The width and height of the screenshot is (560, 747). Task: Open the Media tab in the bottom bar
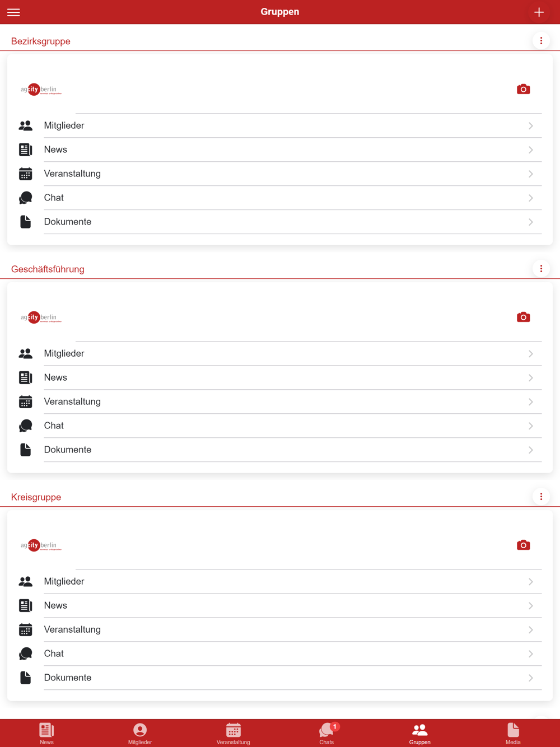click(x=513, y=734)
